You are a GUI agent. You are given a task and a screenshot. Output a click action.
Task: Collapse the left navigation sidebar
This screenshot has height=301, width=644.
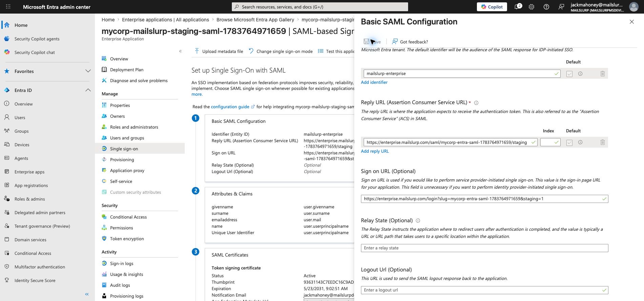point(87,294)
